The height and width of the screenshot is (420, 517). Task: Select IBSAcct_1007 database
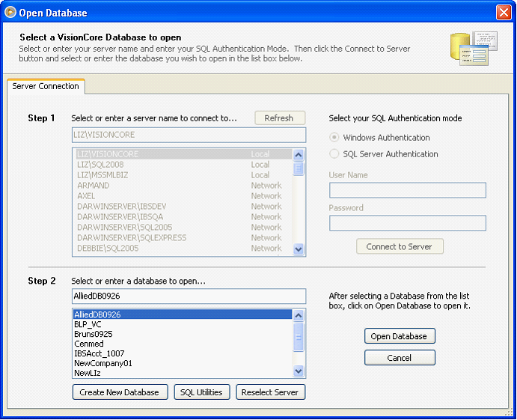[183, 353]
